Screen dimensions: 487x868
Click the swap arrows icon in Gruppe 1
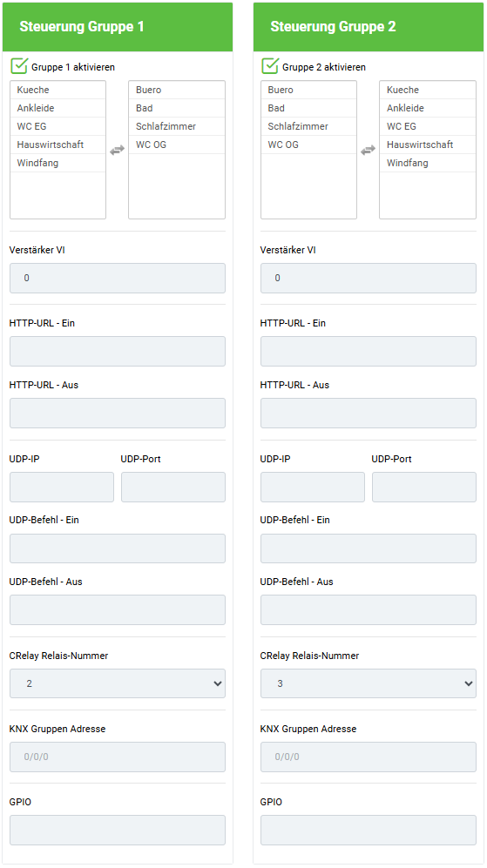coord(117,150)
